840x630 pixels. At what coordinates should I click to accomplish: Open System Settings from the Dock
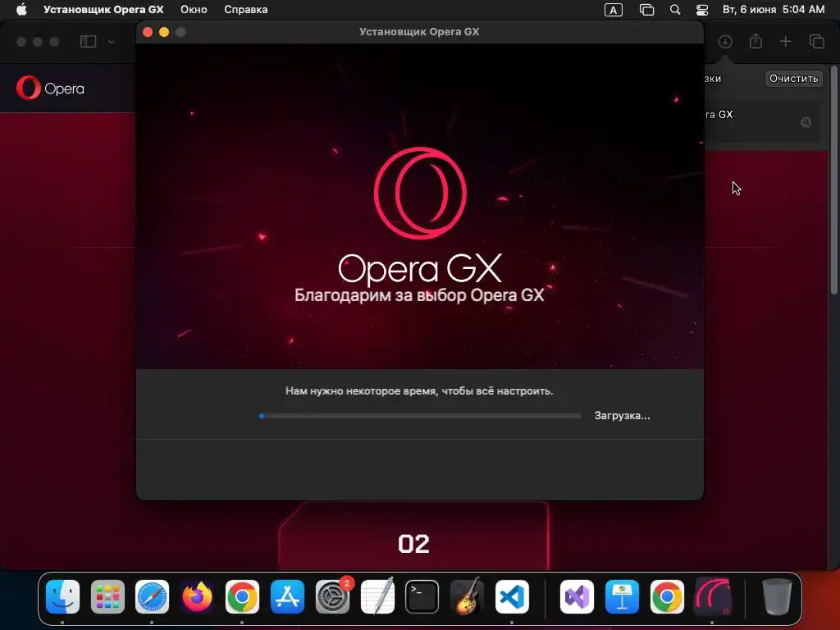click(333, 597)
